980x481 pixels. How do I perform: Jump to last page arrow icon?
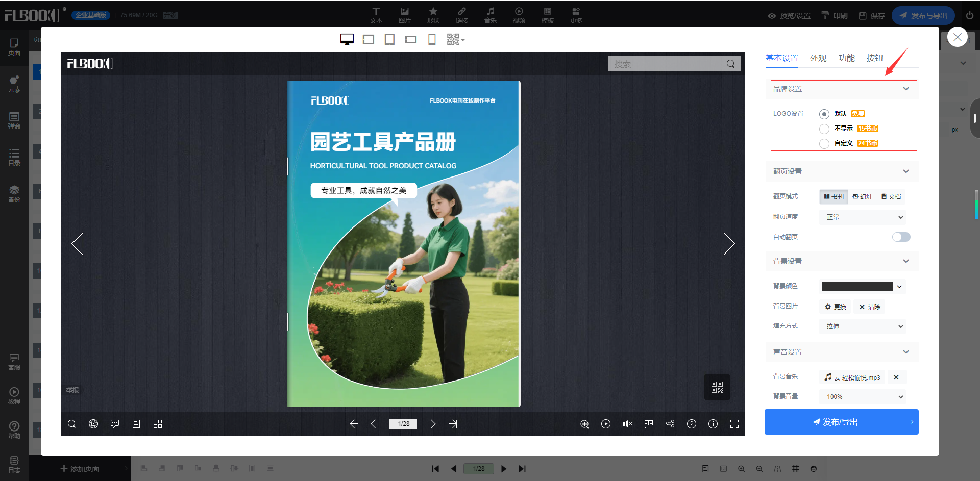[x=453, y=424]
